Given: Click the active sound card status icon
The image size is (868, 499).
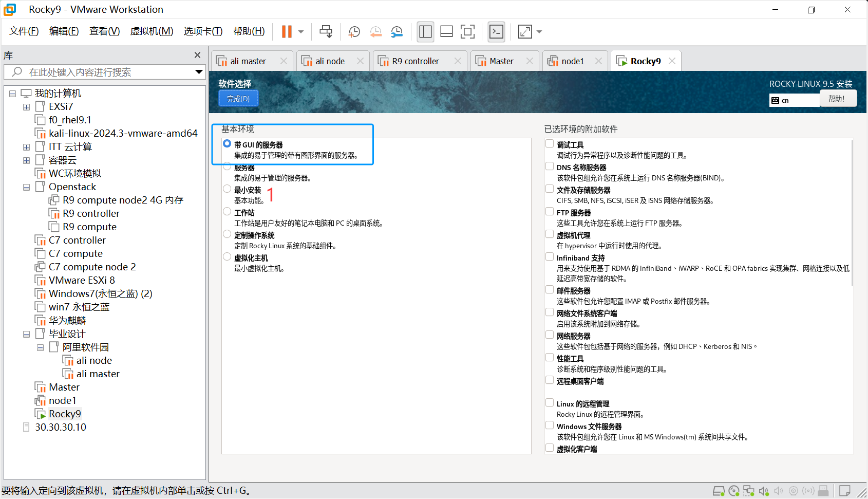Looking at the screenshot, I should tap(764, 491).
